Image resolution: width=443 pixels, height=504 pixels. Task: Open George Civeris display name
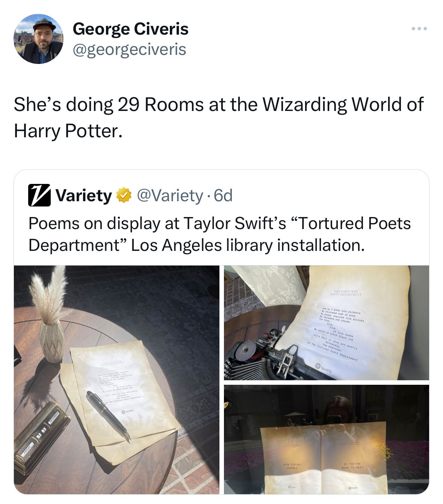coord(130,29)
